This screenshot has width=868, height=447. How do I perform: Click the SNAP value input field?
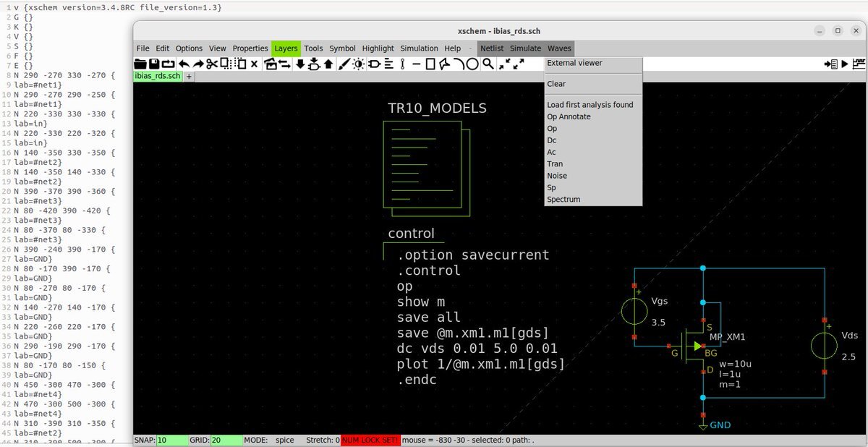[172, 440]
